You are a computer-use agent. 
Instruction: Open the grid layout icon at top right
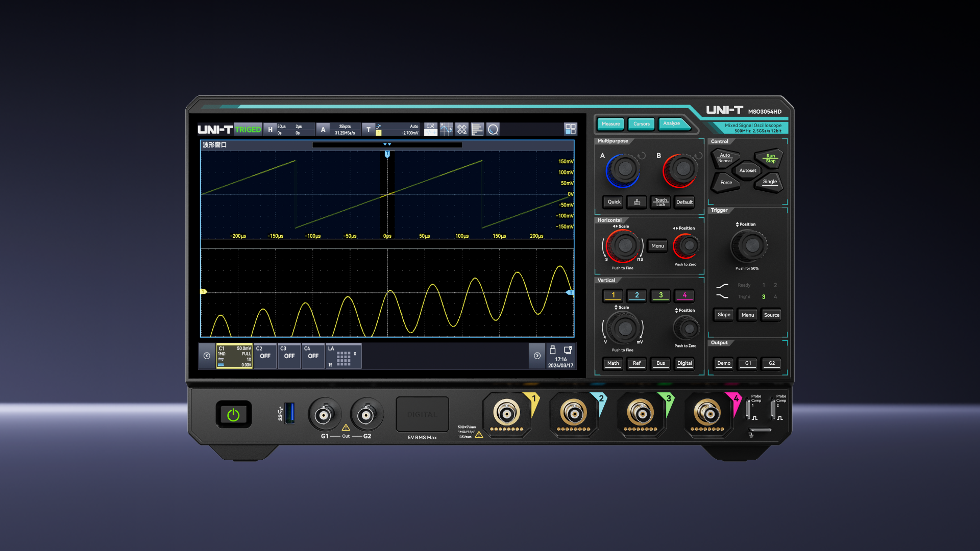570,129
